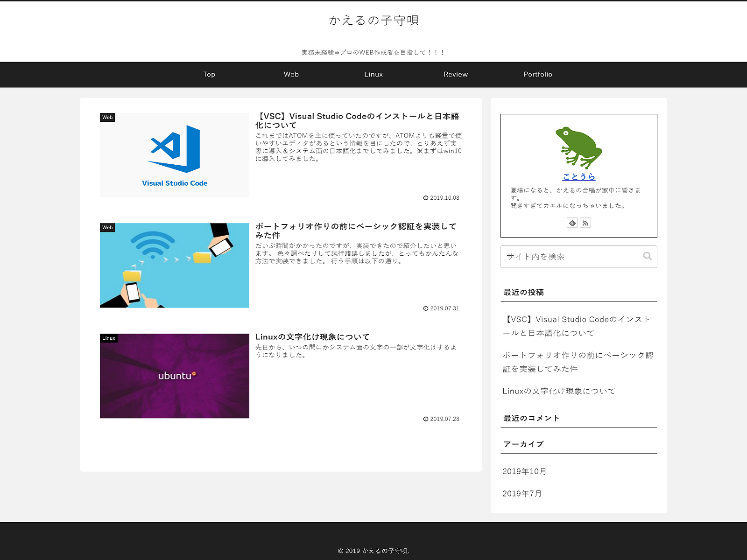Image resolution: width=747 pixels, height=560 pixels.
Task: Open the Portfolio menu item
Action: tap(538, 75)
